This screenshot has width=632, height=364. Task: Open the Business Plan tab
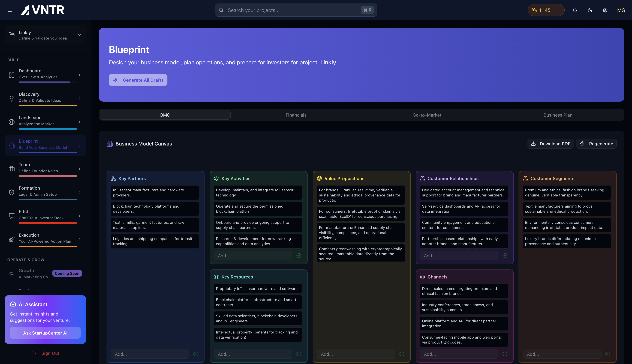558,115
